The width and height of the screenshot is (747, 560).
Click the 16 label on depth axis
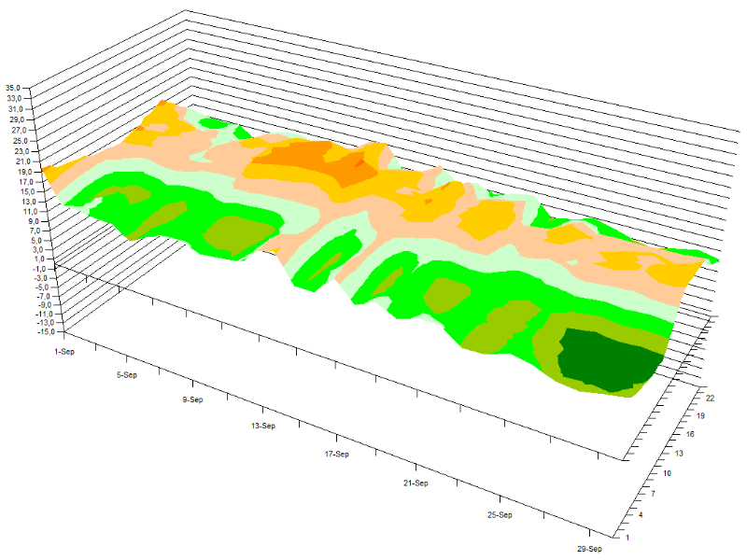pyautogui.click(x=691, y=434)
